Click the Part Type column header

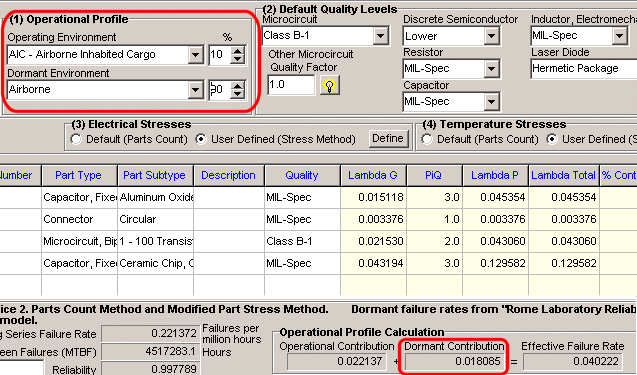tap(79, 175)
